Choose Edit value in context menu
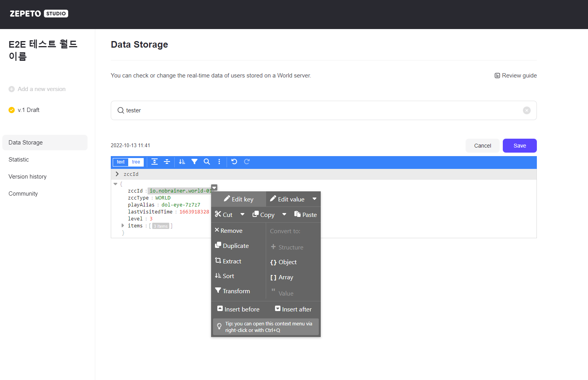Screen dimensions: 588x380 pyautogui.click(x=287, y=199)
